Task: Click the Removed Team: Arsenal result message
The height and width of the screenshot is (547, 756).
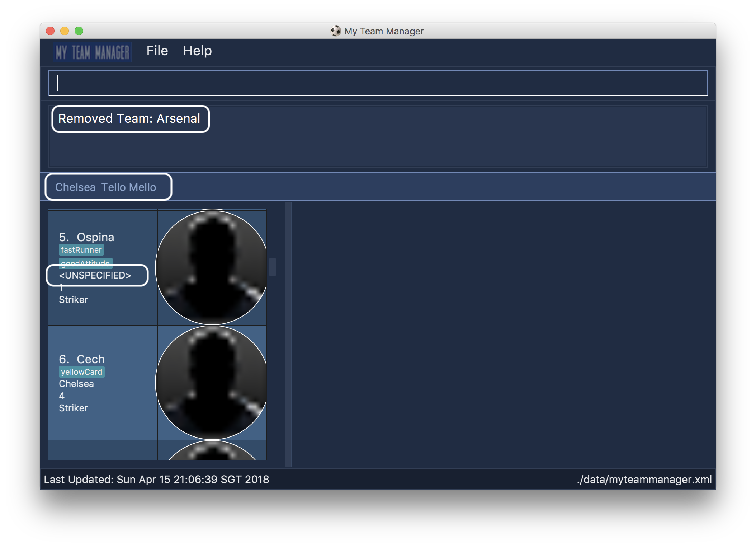Action: pos(129,119)
